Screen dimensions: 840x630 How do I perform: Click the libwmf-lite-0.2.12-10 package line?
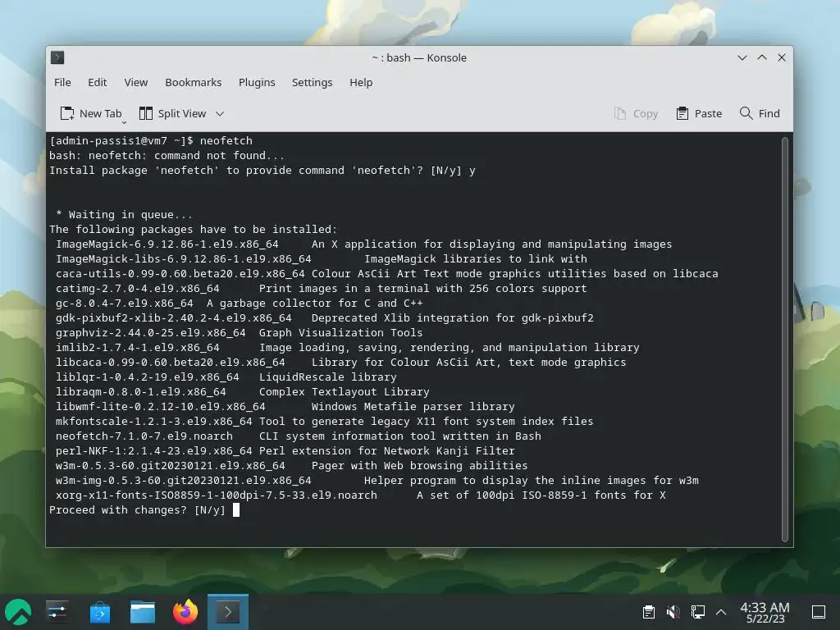tap(285, 407)
